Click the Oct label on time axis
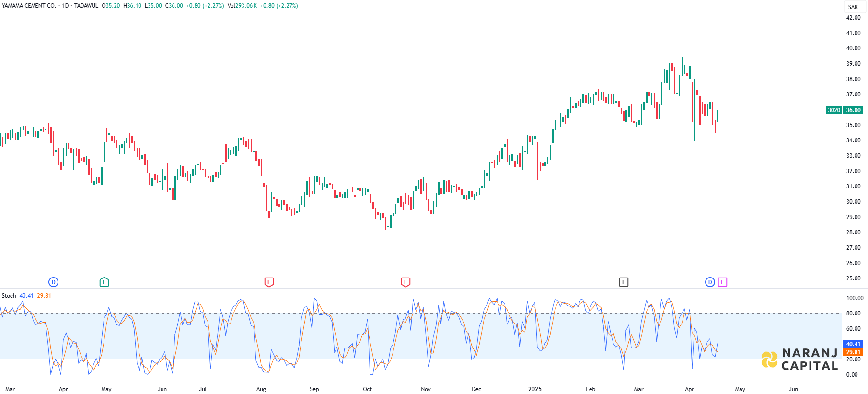 [367, 389]
